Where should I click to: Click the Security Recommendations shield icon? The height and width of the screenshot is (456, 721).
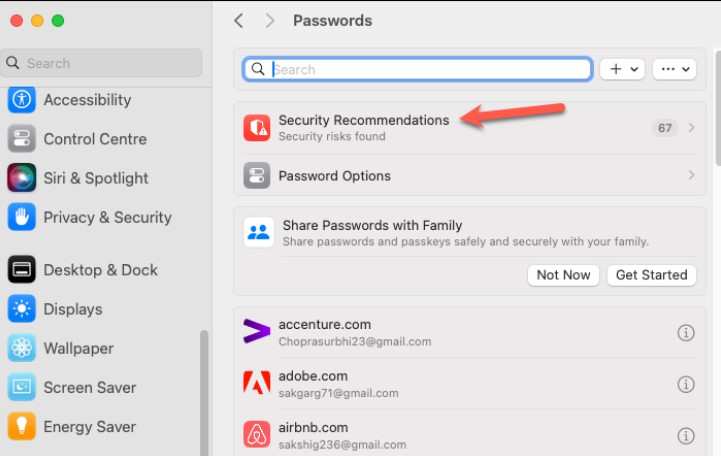(257, 128)
